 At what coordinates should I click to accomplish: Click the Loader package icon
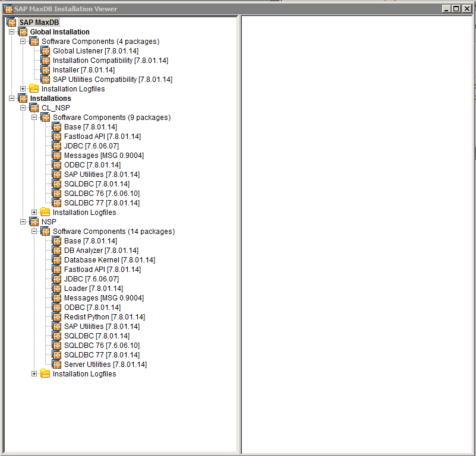coord(57,289)
